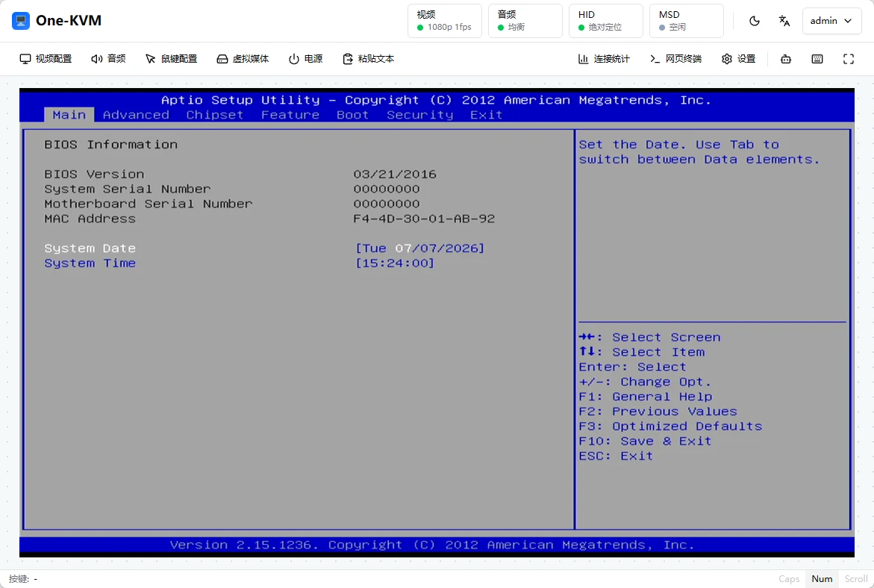Select the Main BIOS tab
The width and height of the screenshot is (874, 588).
tap(69, 115)
